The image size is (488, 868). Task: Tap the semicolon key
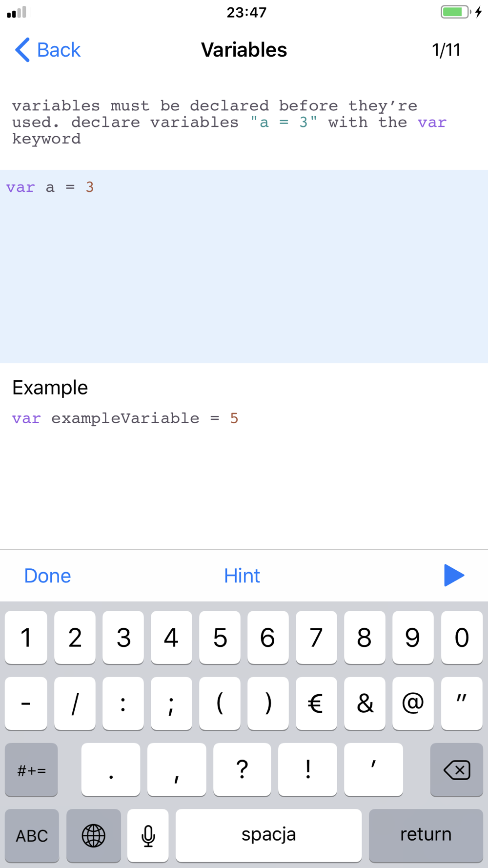click(x=171, y=703)
